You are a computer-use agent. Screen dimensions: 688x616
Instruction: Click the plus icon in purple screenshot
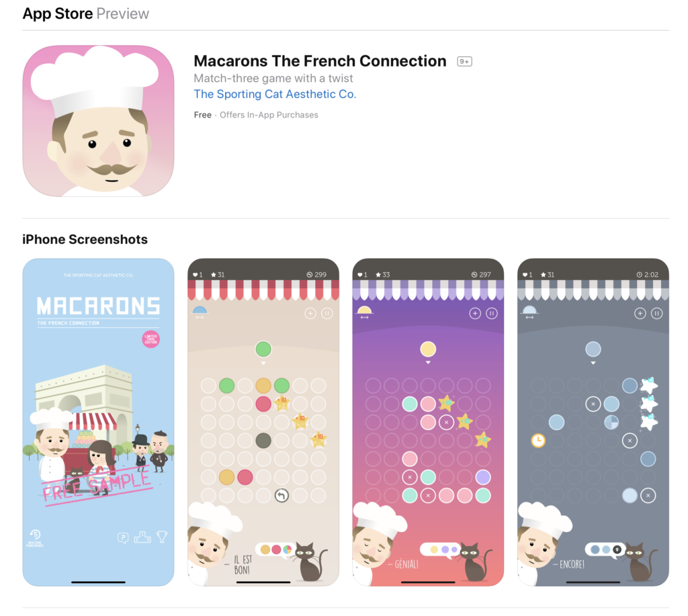click(x=475, y=313)
